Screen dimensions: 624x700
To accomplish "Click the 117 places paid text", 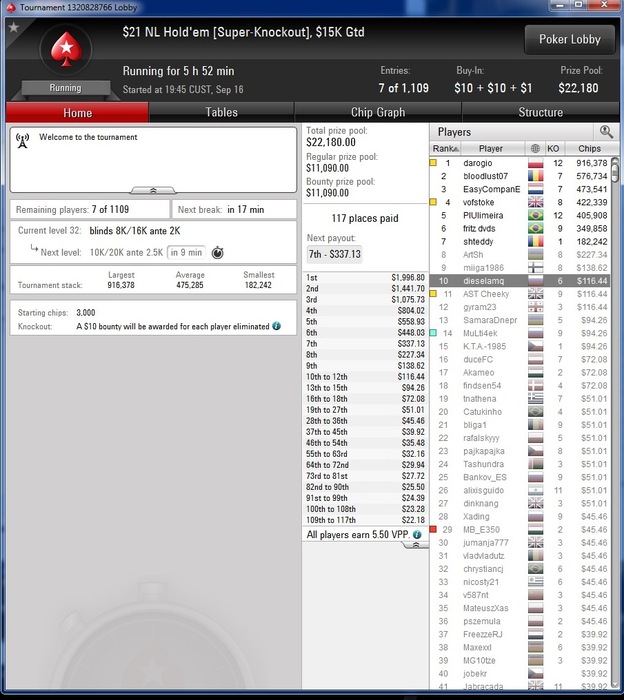I will pyautogui.click(x=365, y=218).
